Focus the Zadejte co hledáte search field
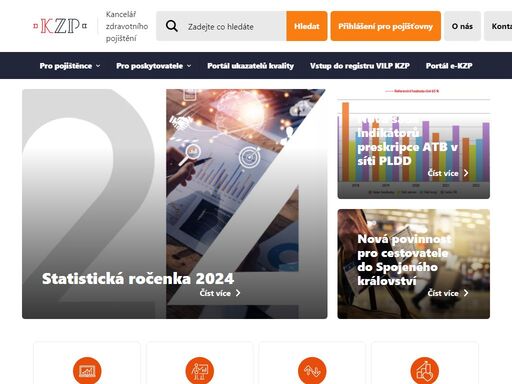 click(233, 26)
